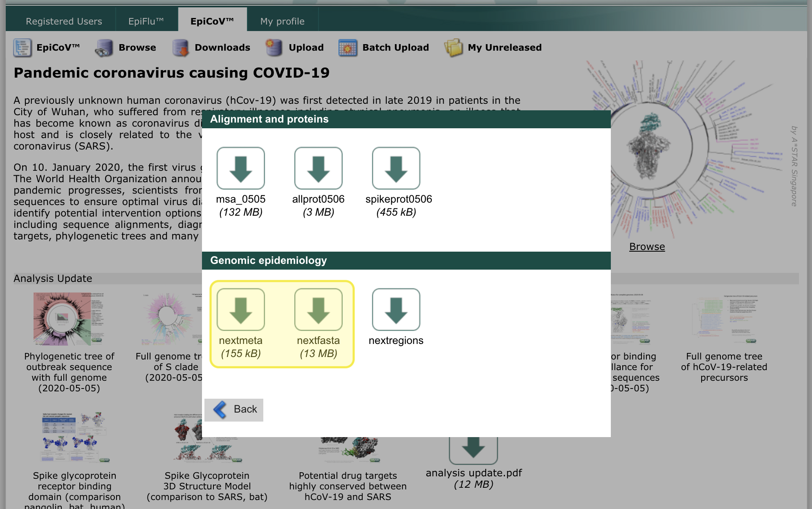
Task: Follow the Browse link under the tree image
Action: coord(647,246)
